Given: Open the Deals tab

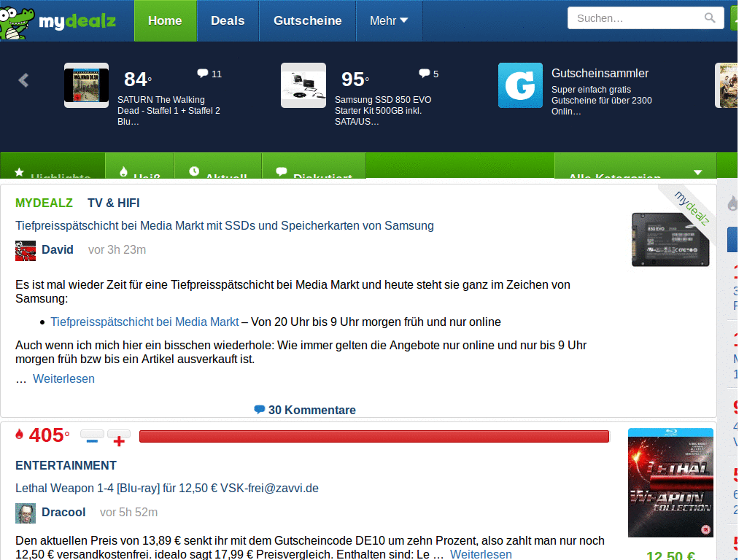Looking at the screenshot, I should tap(228, 20).
